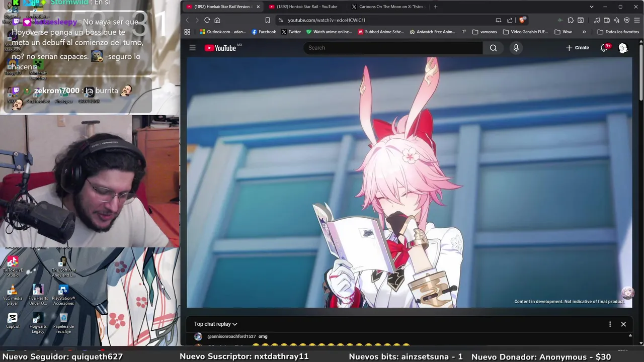Expand the Top chat replay dropdown
The height and width of the screenshot is (362, 644).
point(215,324)
